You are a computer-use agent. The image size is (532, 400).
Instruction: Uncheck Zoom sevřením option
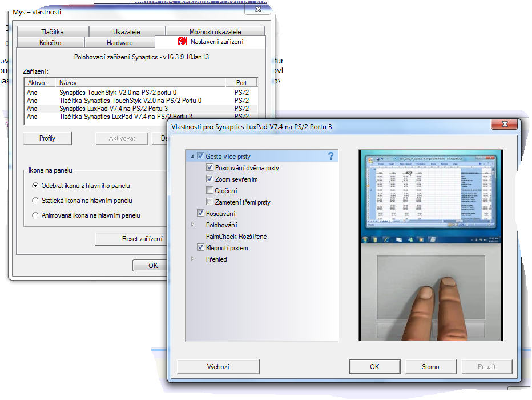tap(209, 179)
